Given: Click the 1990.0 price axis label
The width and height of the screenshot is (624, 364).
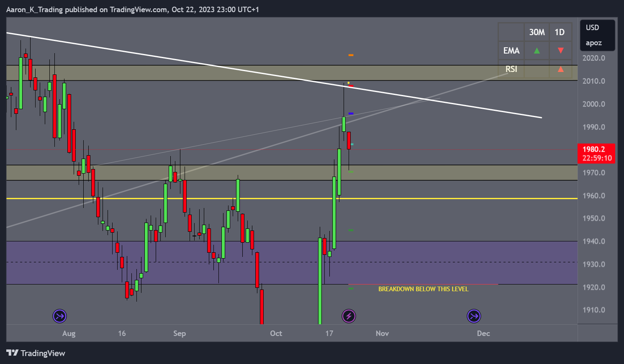Looking at the screenshot, I should [593, 127].
